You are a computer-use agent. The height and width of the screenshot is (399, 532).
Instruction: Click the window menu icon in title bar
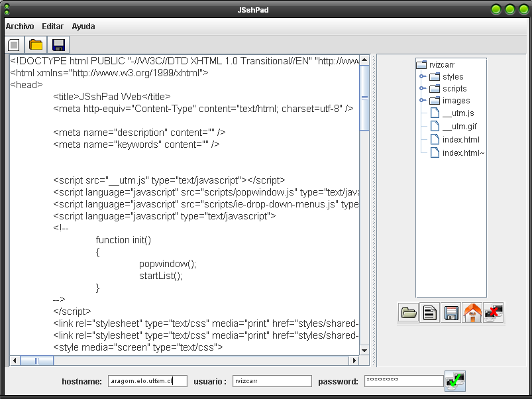tap(7, 9)
